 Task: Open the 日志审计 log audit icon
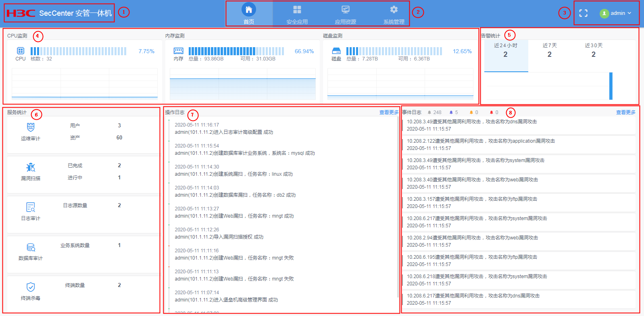pos(31,207)
